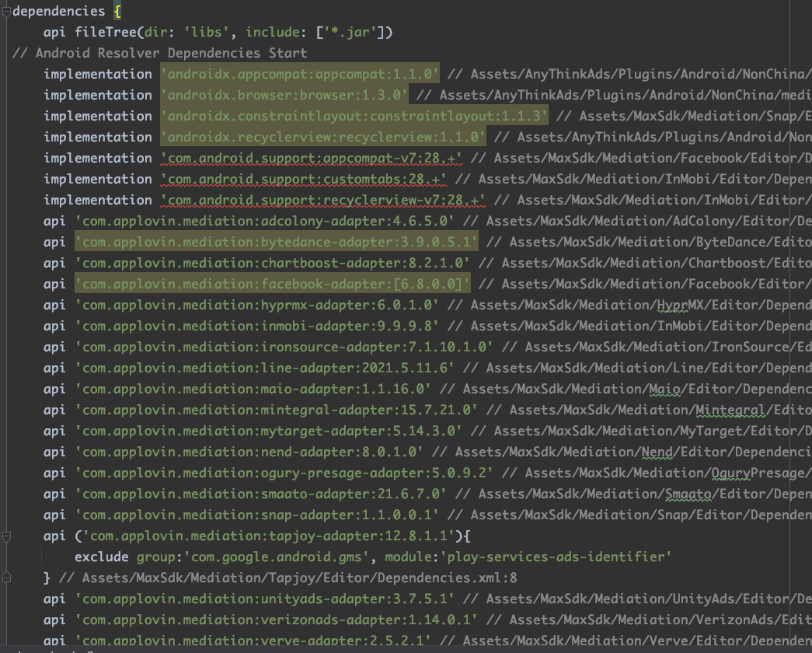Click the mytarget-adapter:5.14.3.0 dependency
Image resolution: width=812 pixels, height=653 pixels.
269,431
